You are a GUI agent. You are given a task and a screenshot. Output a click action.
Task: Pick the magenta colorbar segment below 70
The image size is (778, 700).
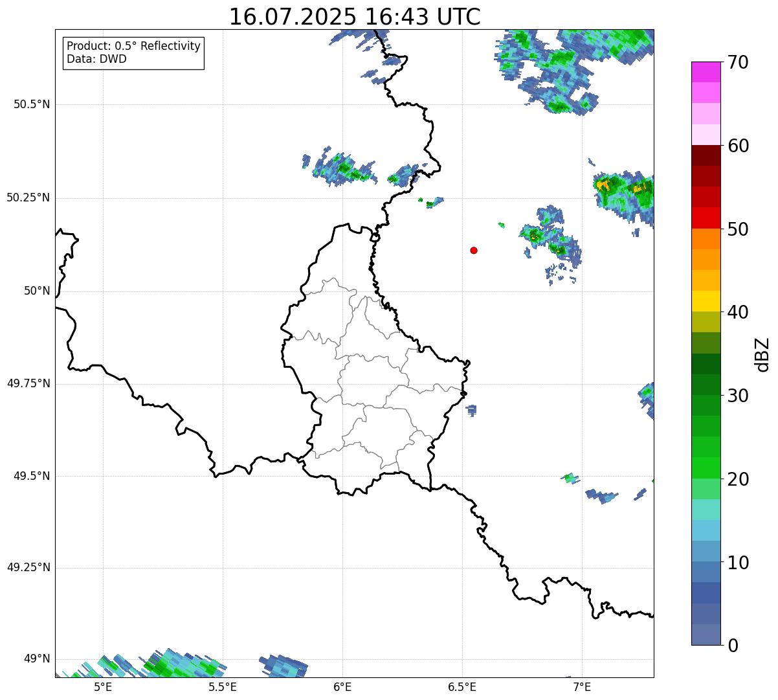pos(706,72)
